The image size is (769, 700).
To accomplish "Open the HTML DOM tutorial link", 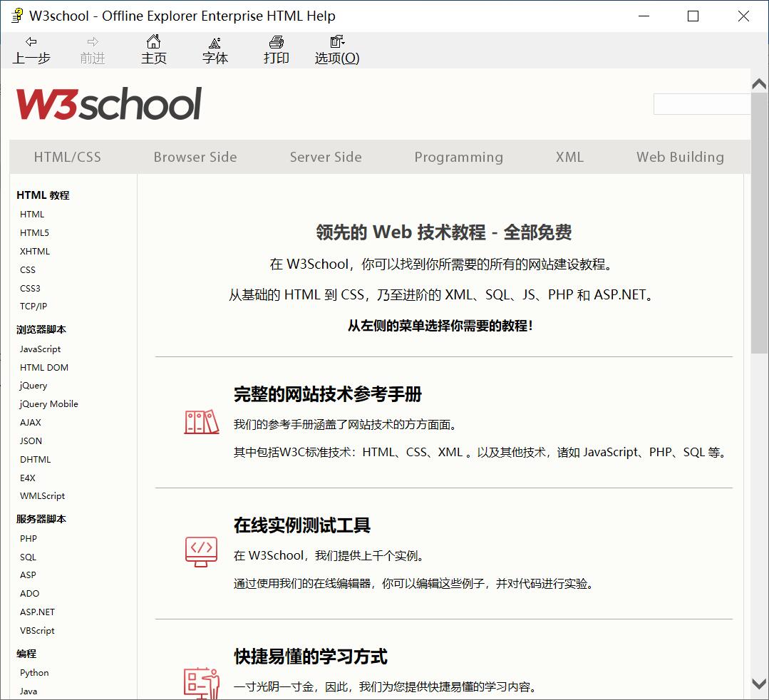I will coord(44,367).
